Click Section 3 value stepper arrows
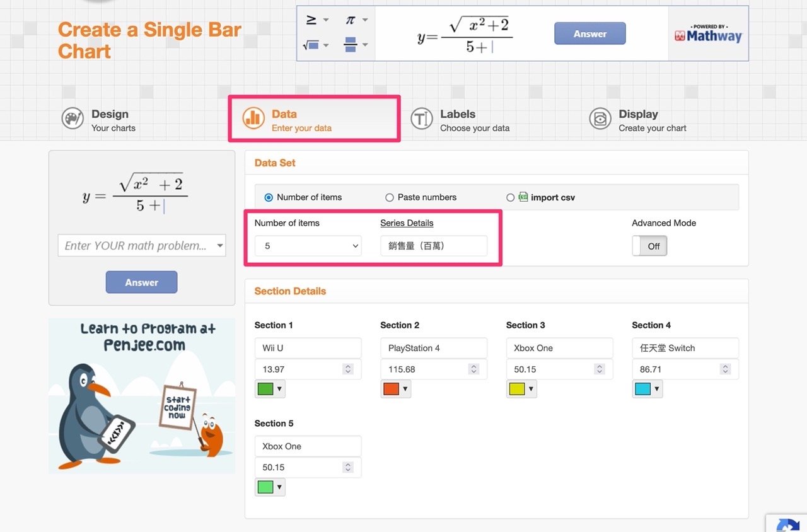The width and height of the screenshot is (807, 532). 600,369
